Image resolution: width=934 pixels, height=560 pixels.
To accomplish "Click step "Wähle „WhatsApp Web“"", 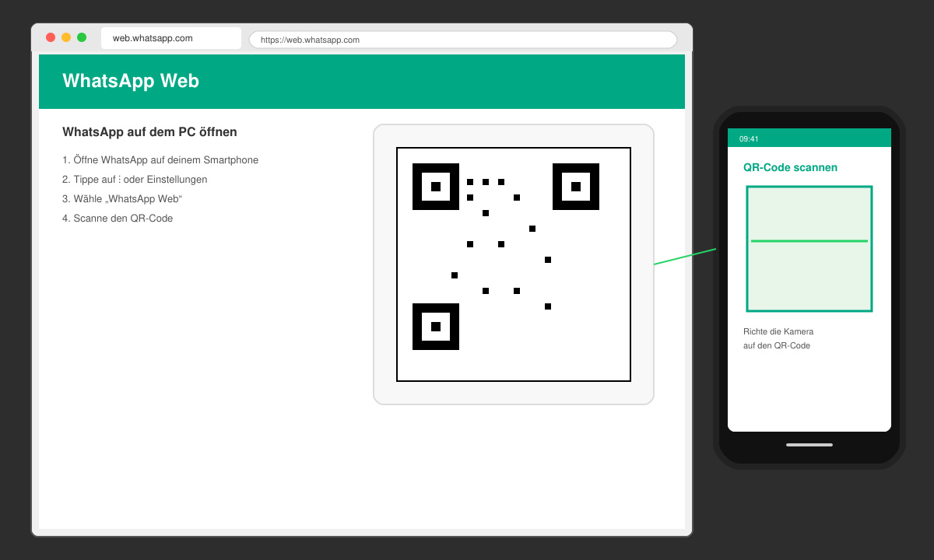I will point(122,199).
